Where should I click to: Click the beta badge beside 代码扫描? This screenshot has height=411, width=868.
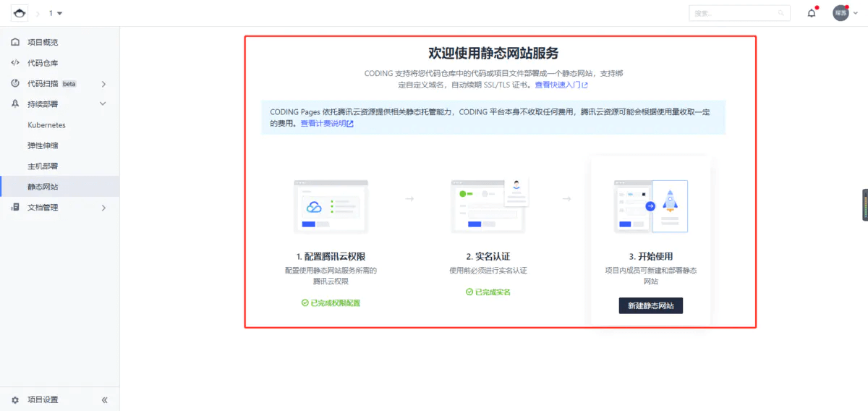pos(69,84)
